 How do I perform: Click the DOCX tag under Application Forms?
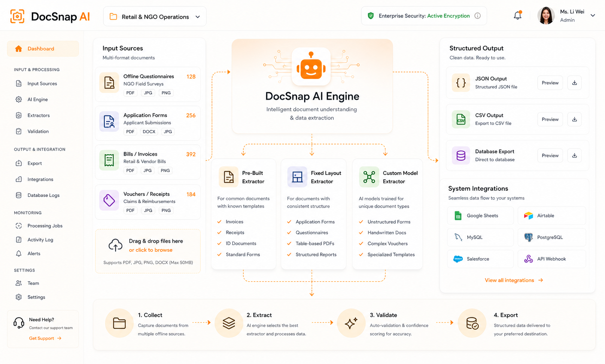(x=149, y=132)
